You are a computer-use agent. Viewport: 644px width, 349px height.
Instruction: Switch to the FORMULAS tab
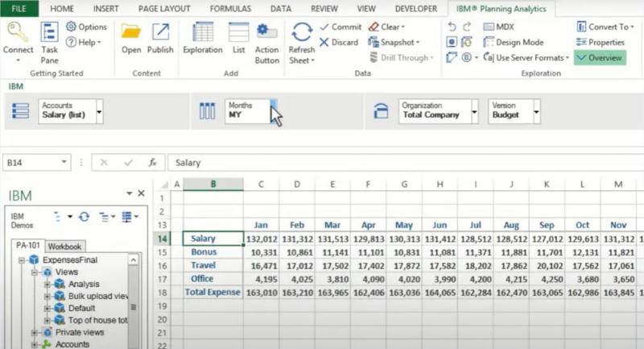click(x=230, y=9)
